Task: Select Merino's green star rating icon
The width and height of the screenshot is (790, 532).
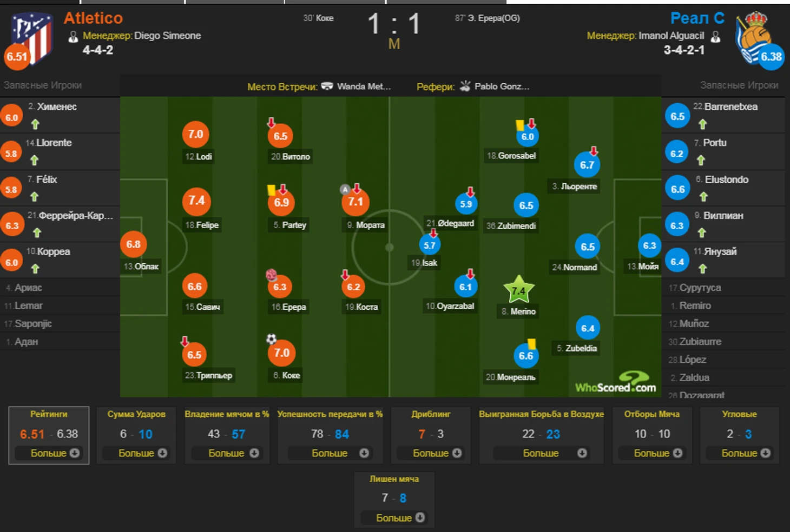Action: pyautogui.click(x=519, y=289)
